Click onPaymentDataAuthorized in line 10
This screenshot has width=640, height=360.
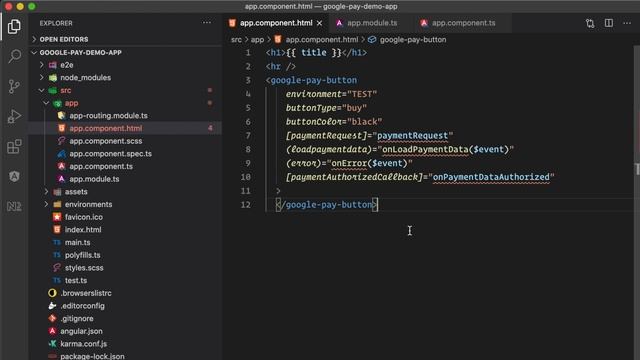[x=491, y=177]
